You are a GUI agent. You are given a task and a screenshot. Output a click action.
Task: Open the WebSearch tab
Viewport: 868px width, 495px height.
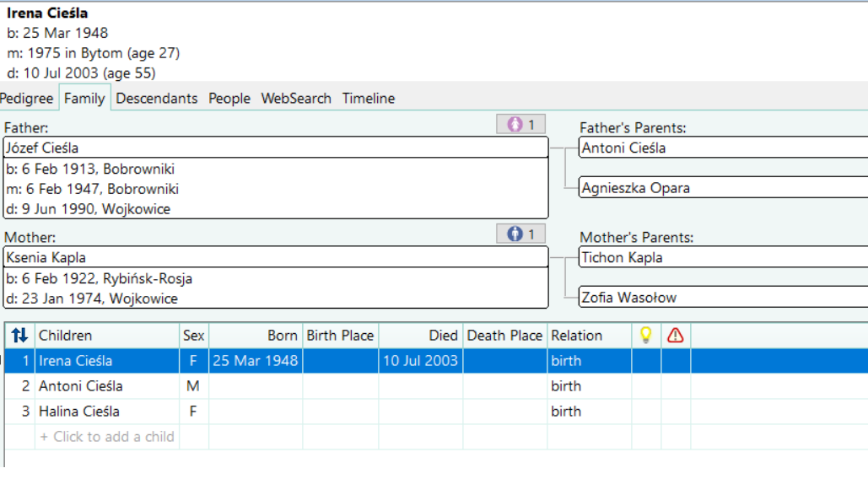(x=296, y=99)
